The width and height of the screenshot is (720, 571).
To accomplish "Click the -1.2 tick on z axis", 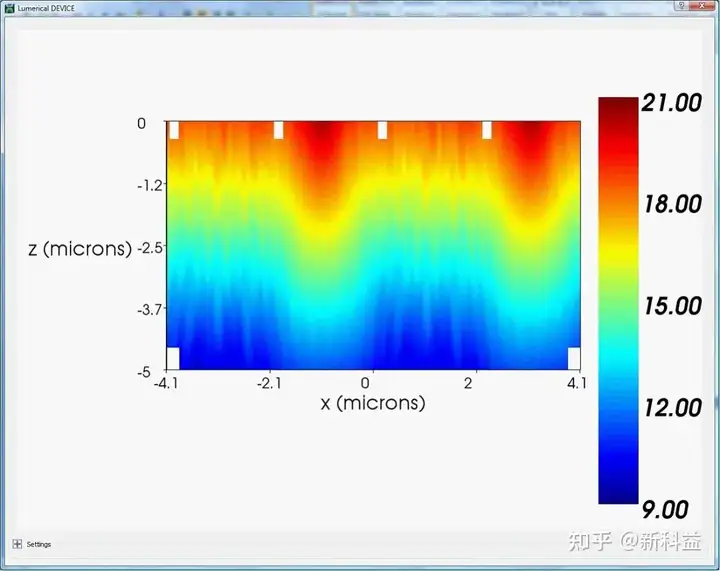I will [x=148, y=185].
